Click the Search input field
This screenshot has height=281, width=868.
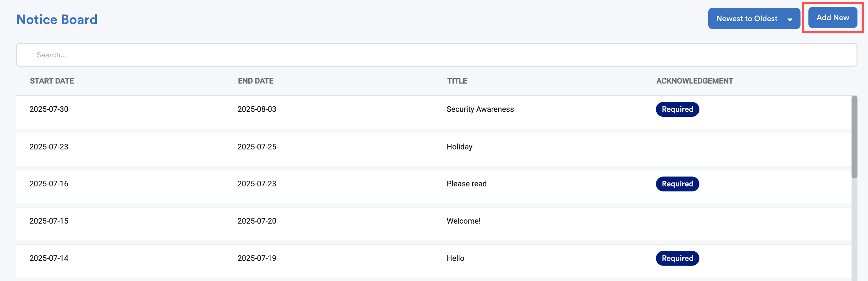[436, 55]
